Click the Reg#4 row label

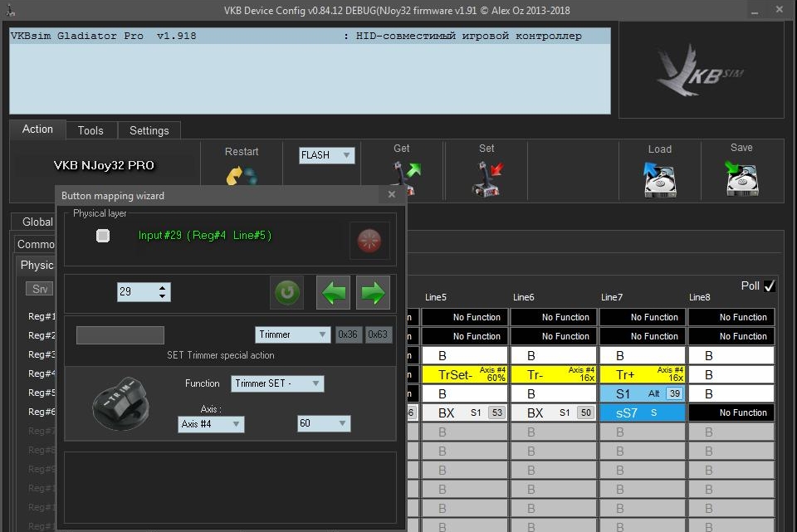(x=42, y=373)
